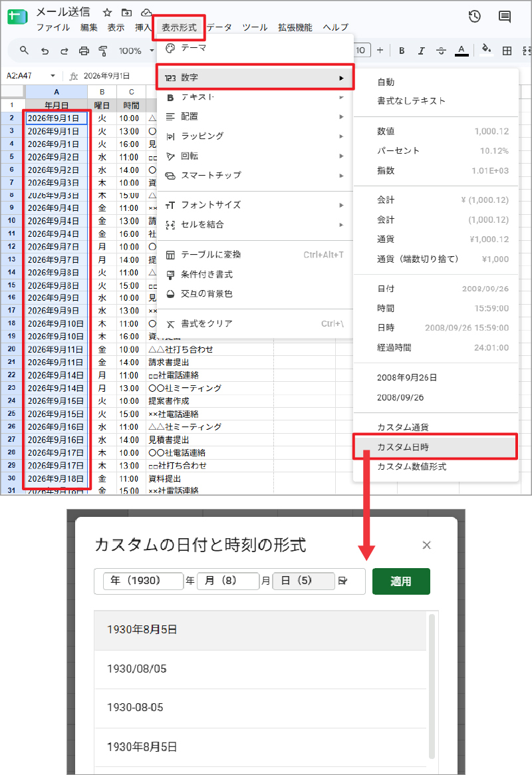The image size is (532, 775).
Task: Choose 通貨（端数切り捨て） format
Action: [436, 259]
